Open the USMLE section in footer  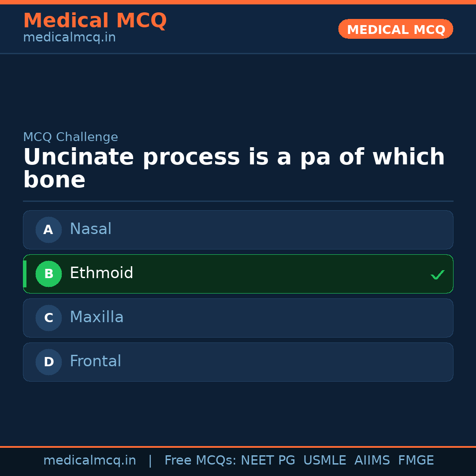pos(325,460)
